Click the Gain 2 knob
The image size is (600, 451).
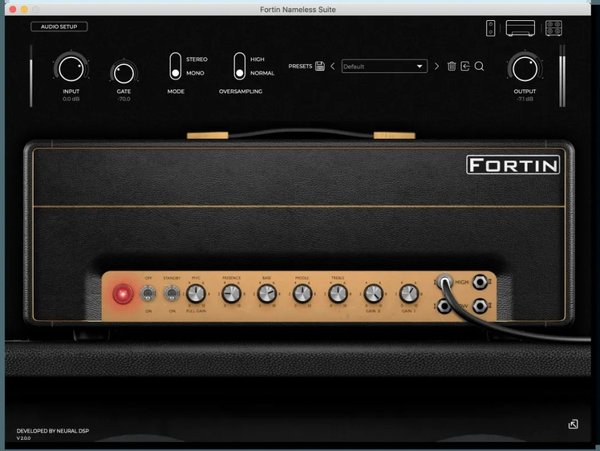[373, 294]
